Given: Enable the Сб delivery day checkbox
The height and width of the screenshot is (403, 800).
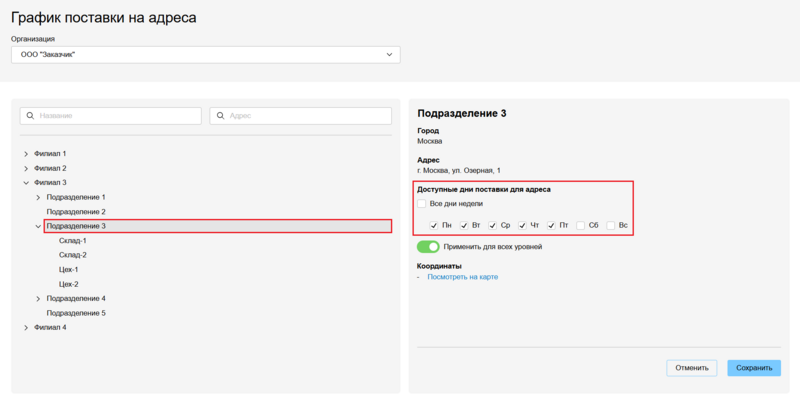Looking at the screenshot, I should pyautogui.click(x=581, y=226).
